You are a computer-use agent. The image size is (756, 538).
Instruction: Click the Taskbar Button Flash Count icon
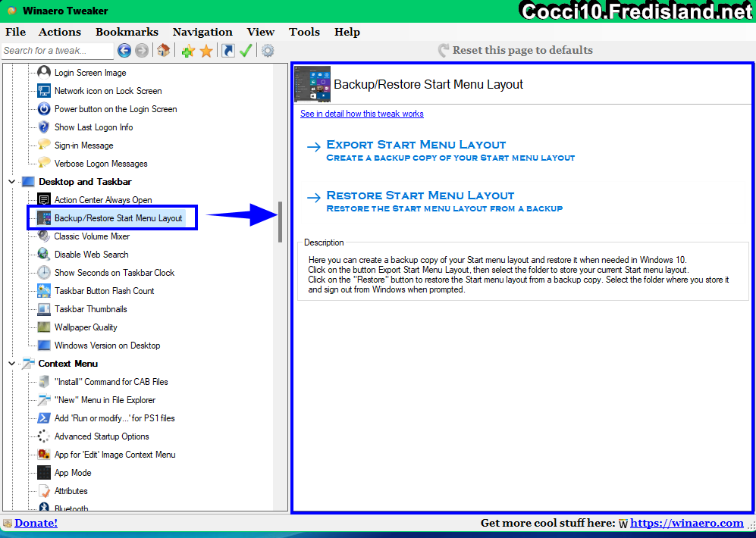(x=44, y=291)
